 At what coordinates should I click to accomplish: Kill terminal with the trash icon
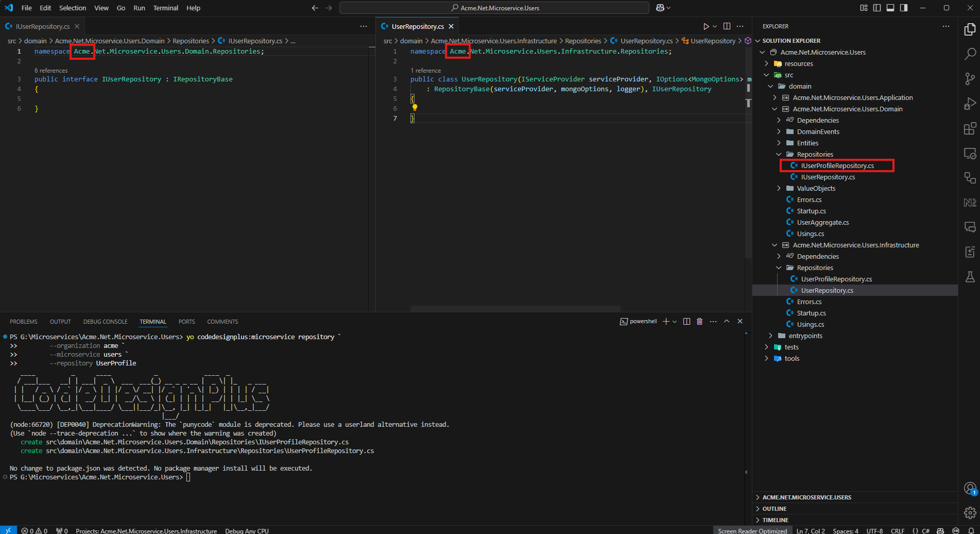[699, 322]
